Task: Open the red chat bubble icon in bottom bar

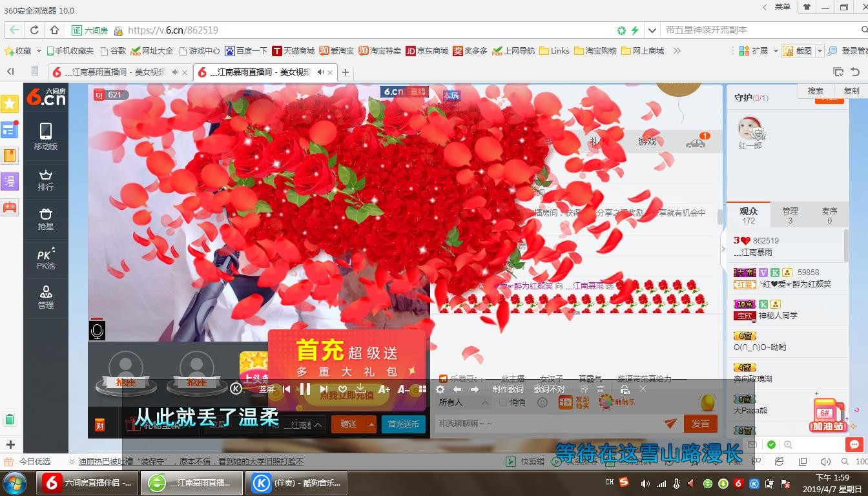Action: pyautogui.click(x=854, y=444)
